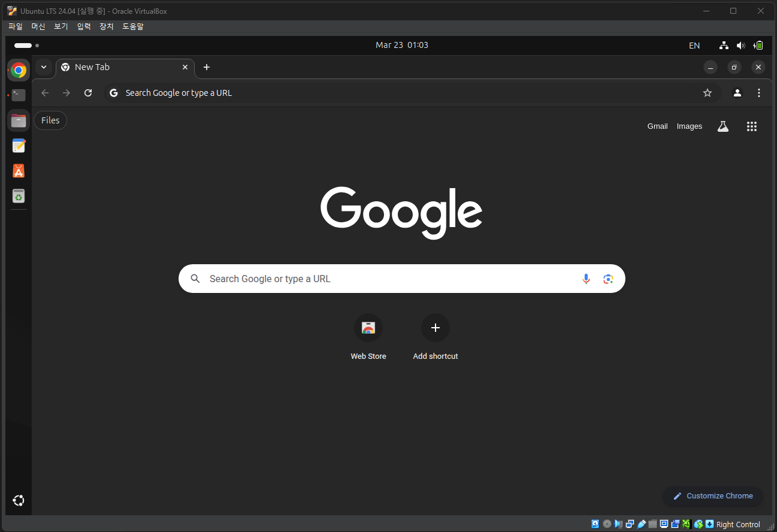
Task: Expand the tab search dropdown
Action: coord(44,67)
